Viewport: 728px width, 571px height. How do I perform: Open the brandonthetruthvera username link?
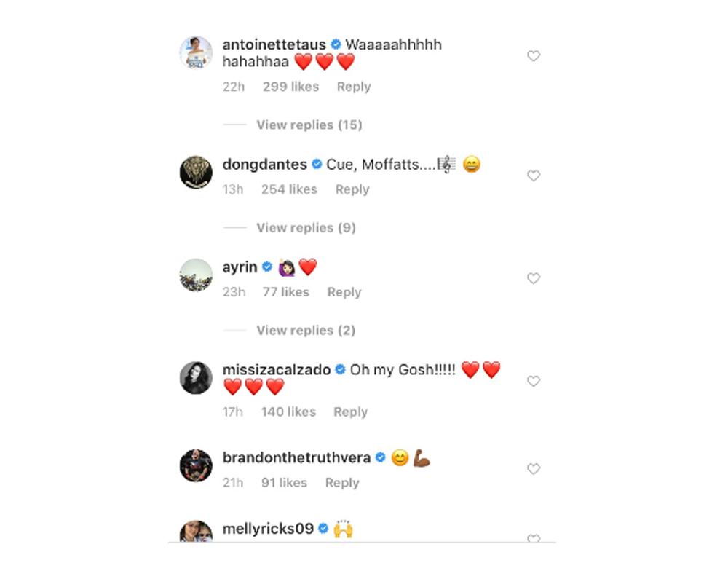(296, 457)
